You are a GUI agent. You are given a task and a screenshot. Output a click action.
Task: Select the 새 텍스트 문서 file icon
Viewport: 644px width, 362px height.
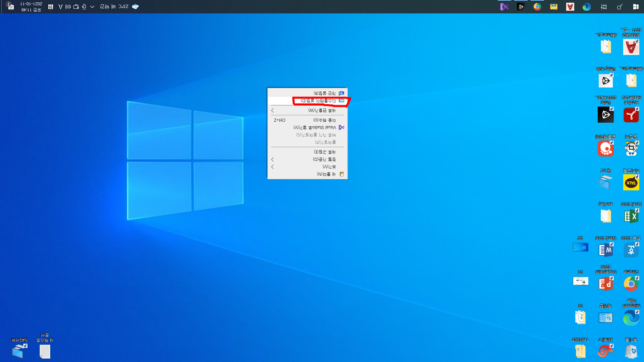tap(45, 346)
